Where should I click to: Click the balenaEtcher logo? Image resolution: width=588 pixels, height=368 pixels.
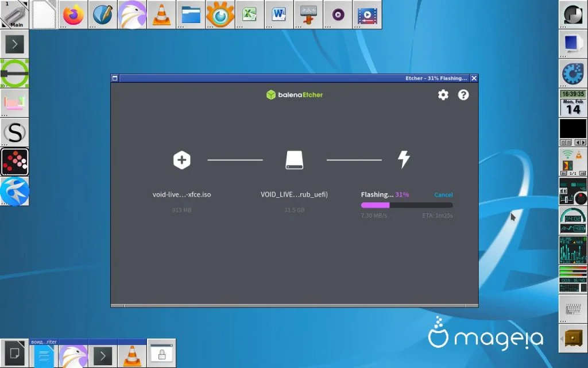click(x=294, y=94)
